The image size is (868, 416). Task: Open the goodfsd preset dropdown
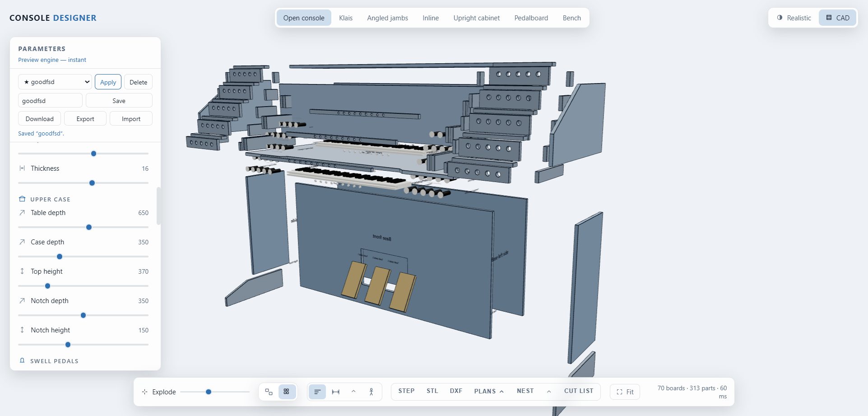(55, 82)
